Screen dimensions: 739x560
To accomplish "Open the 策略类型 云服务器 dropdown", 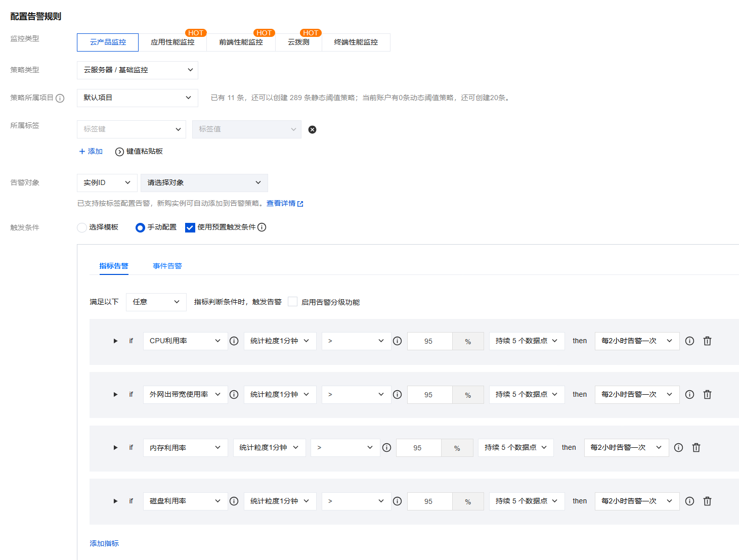I will [138, 70].
